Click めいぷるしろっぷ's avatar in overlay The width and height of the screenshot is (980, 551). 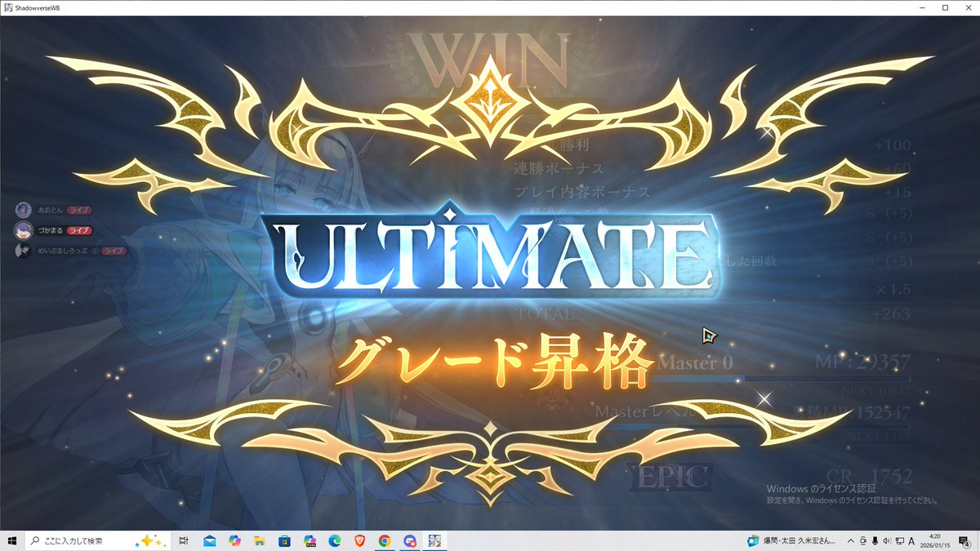24,251
